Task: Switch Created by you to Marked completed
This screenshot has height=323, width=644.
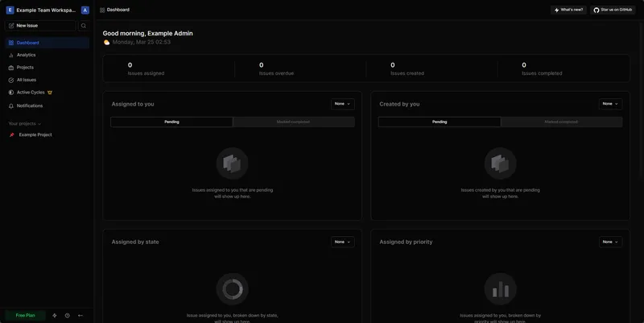Action: coord(561,122)
